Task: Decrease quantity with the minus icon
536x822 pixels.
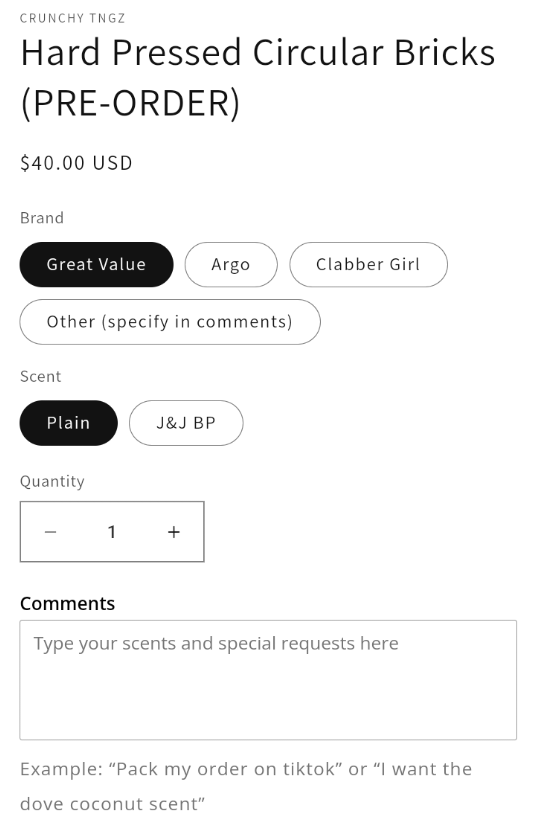Action: 50,532
